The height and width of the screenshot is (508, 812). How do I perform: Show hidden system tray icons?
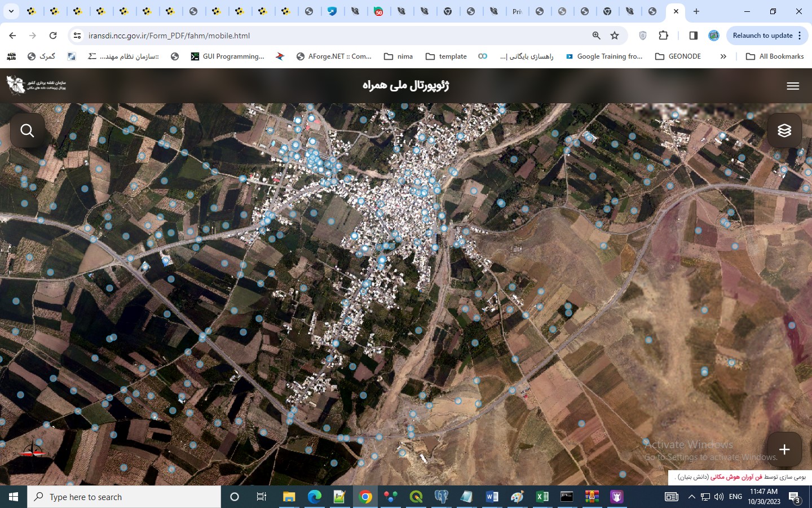click(692, 497)
